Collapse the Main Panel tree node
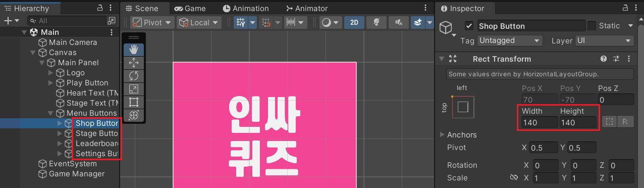The image size is (644, 188). click(x=41, y=63)
